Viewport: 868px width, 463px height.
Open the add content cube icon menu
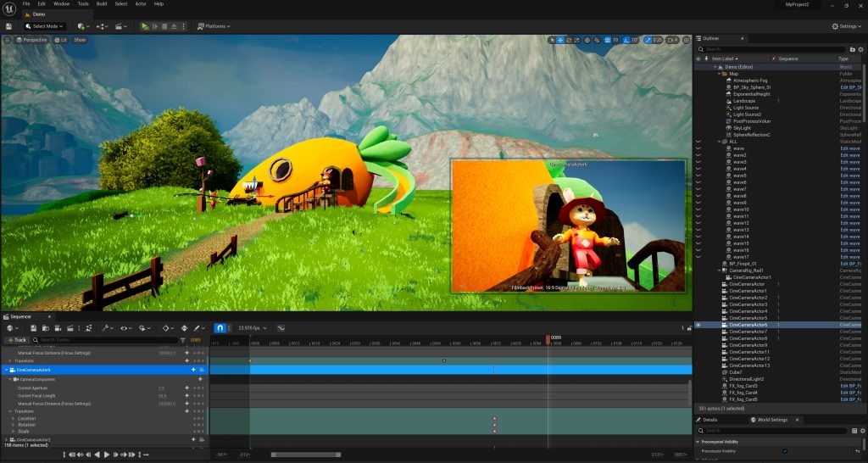83,26
